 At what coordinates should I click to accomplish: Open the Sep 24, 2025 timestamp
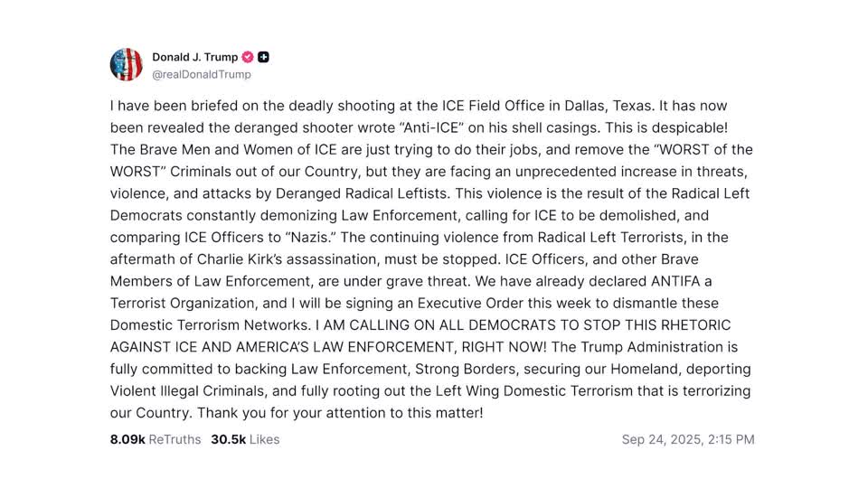point(688,439)
